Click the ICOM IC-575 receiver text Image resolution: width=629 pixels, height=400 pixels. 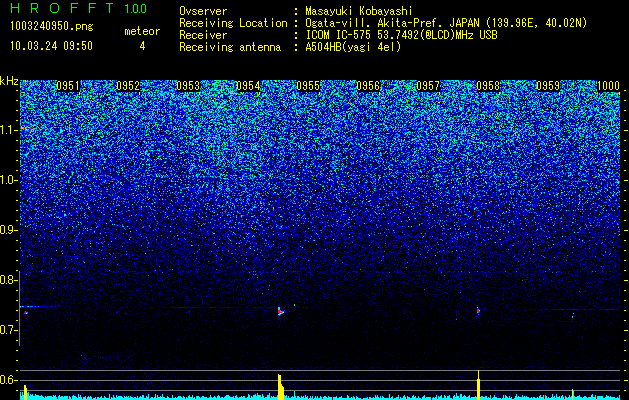[401, 35]
